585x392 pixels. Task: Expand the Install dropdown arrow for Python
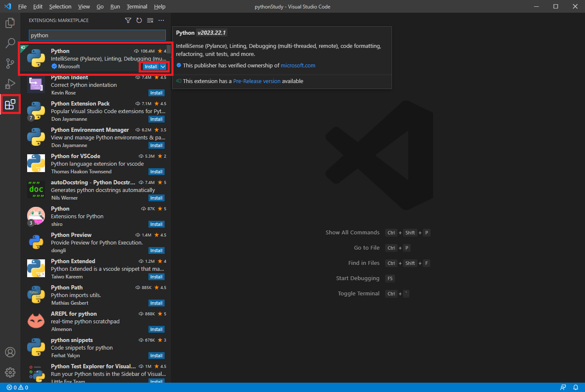[163, 67]
